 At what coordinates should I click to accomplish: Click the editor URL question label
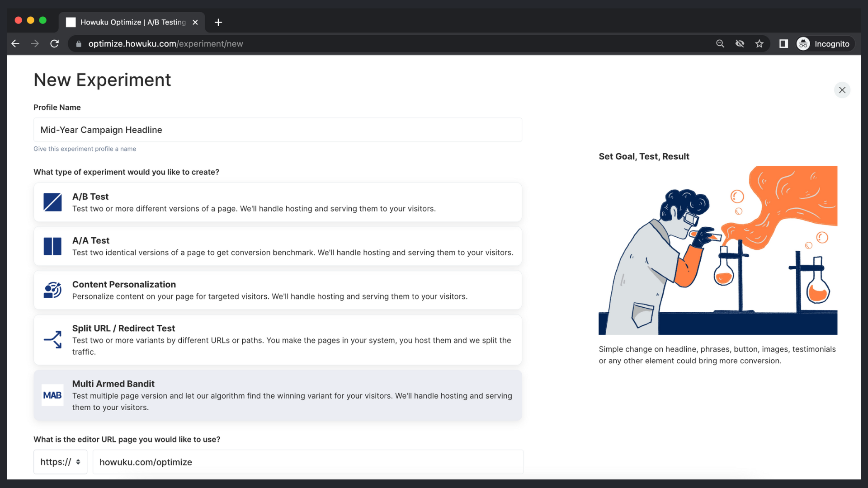[x=127, y=439]
